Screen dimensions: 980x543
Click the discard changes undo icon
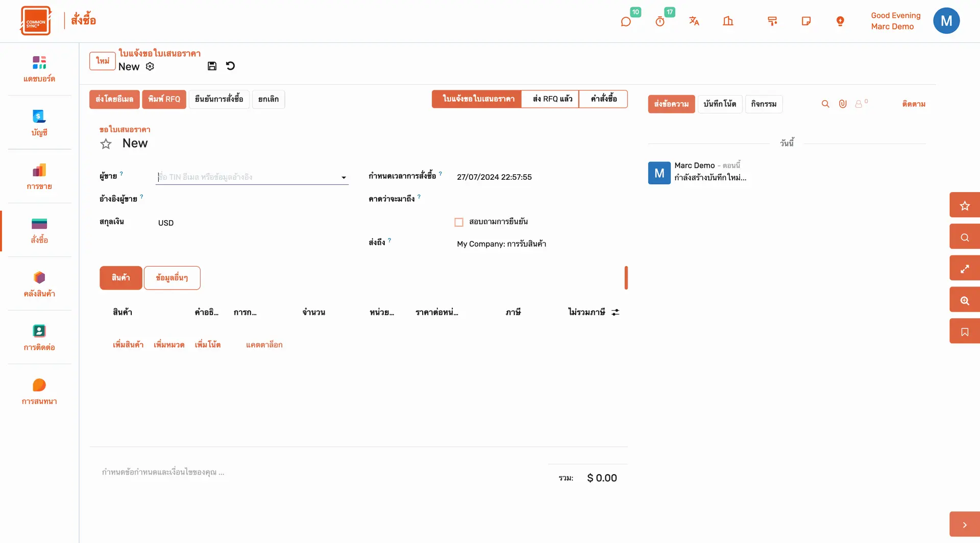click(x=230, y=66)
